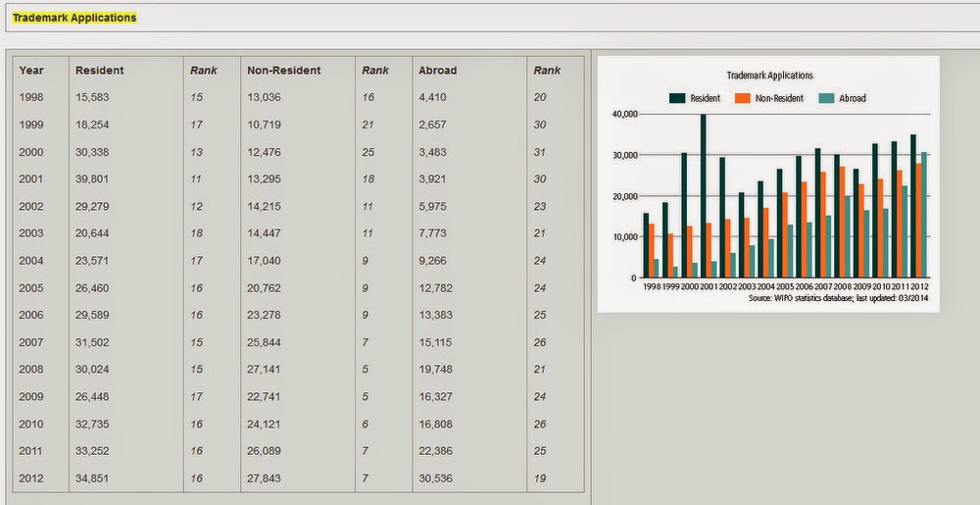Select resident value 30,338
The height and width of the screenshot is (505, 980).
(92, 152)
